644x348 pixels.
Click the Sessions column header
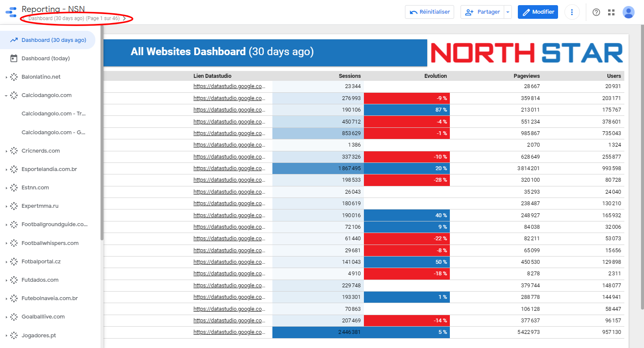coord(349,76)
